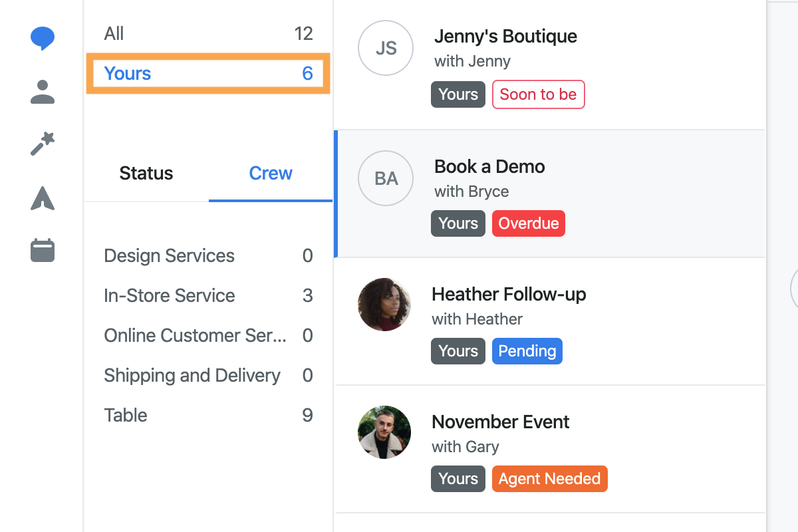This screenshot has height=532, width=798.
Task: Click the Pending tag
Action: (x=527, y=351)
